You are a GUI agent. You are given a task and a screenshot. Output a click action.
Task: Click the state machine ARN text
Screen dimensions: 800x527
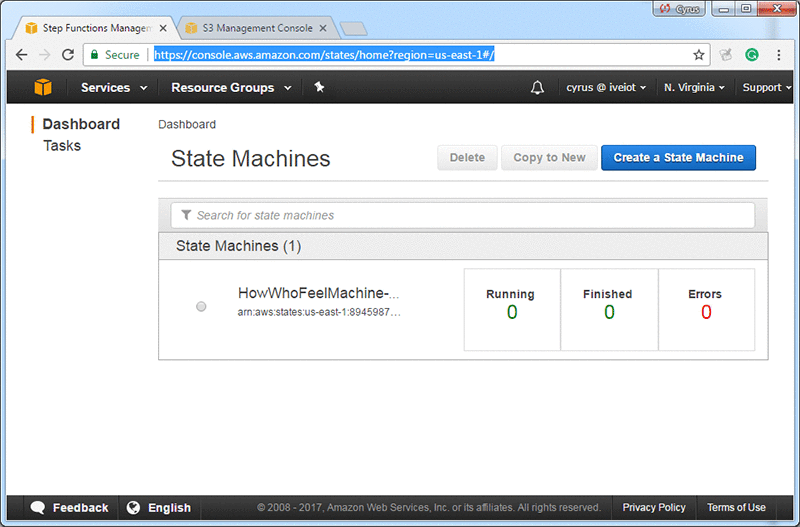pos(319,312)
